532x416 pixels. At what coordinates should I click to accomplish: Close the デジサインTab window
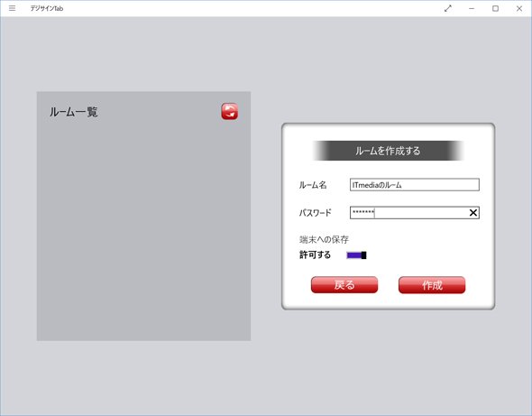tap(519, 8)
